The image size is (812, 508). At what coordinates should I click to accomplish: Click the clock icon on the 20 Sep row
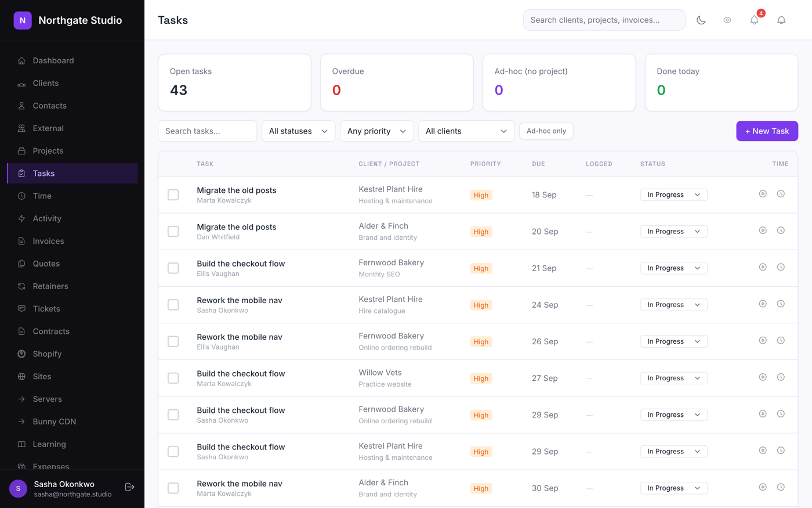[x=781, y=230]
